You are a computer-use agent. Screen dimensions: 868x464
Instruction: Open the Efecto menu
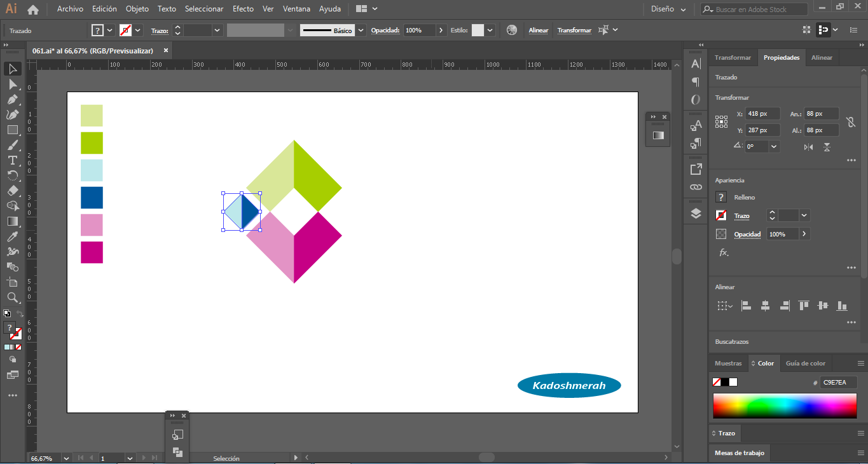tap(243, 9)
